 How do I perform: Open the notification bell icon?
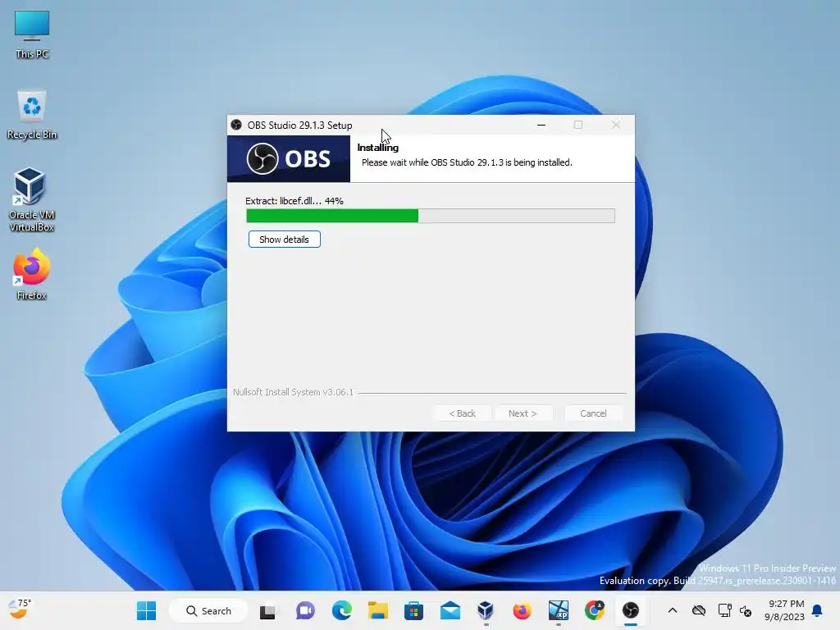click(818, 610)
